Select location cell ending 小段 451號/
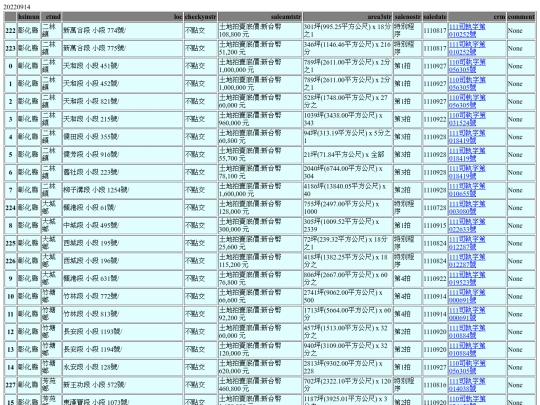 123,66
